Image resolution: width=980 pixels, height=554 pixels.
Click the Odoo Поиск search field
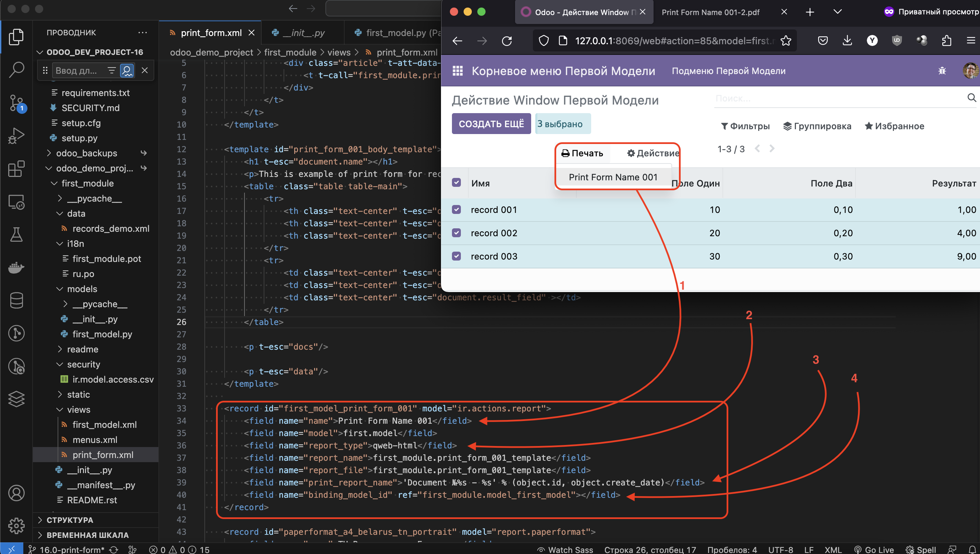[x=839, y=98]
